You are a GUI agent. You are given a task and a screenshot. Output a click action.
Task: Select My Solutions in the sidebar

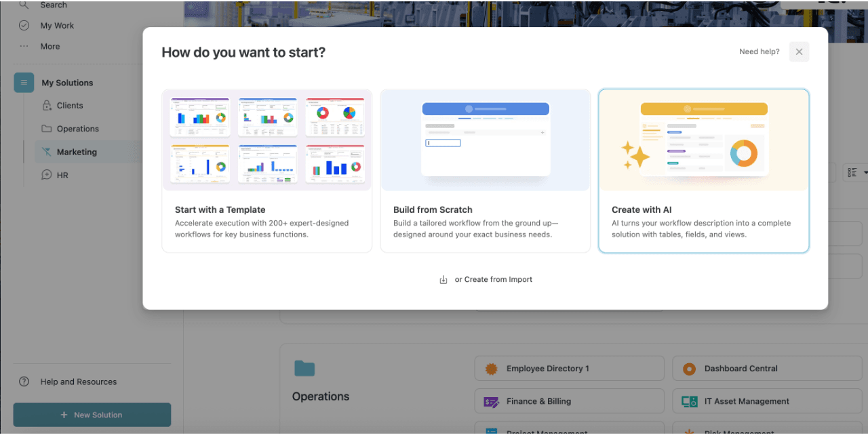67,83
